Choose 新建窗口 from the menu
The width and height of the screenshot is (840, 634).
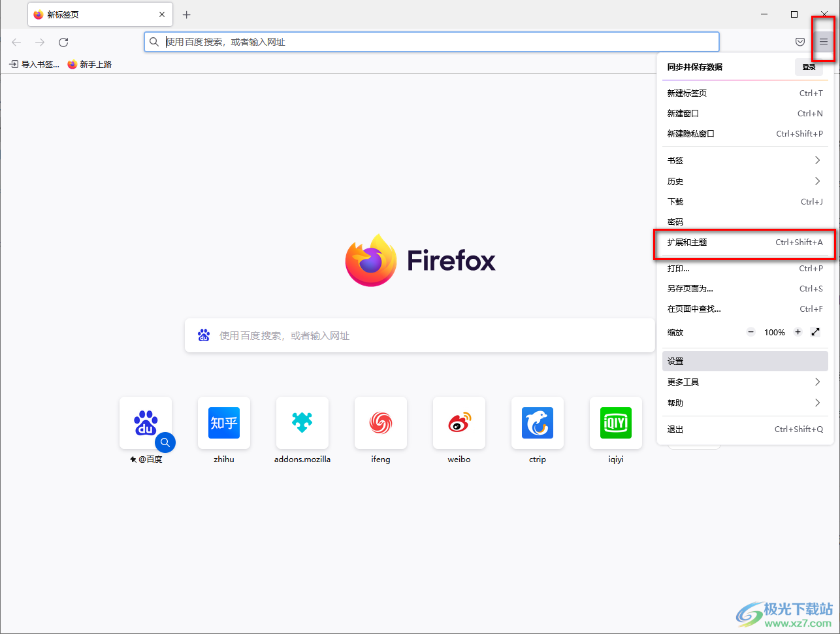tap(745, 113)
